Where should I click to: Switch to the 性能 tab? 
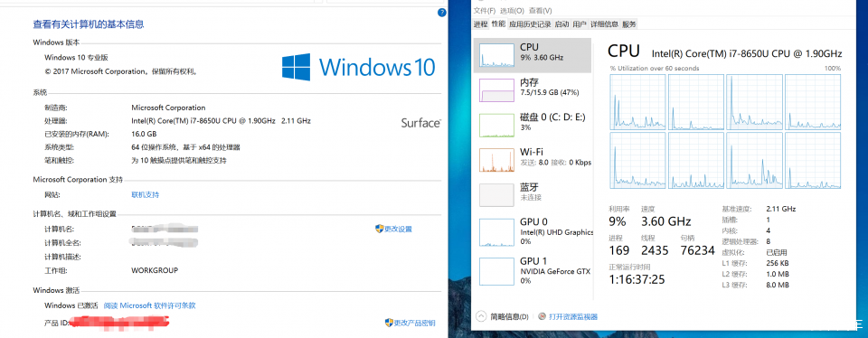coord(498,23)
